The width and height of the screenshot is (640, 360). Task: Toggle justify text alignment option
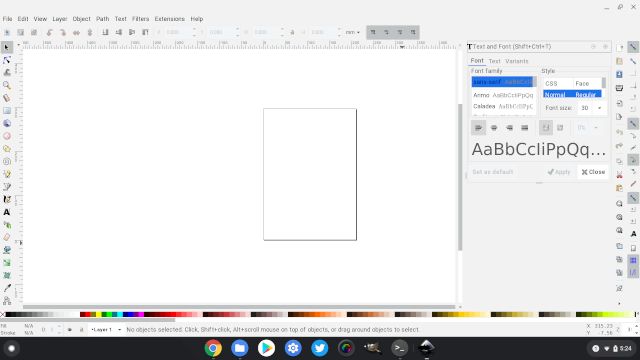[x=525, y=128]
